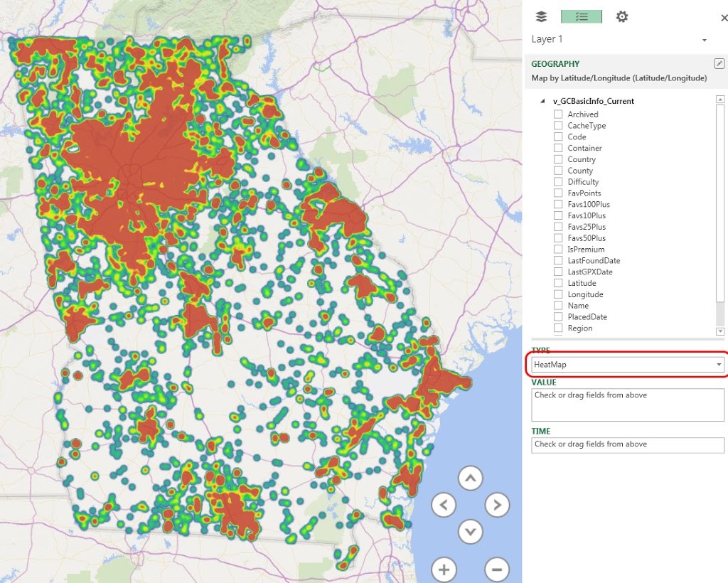The image size is (728, 583).
Task: Click the Geography edit pencil icon
Action: (720, 63)
